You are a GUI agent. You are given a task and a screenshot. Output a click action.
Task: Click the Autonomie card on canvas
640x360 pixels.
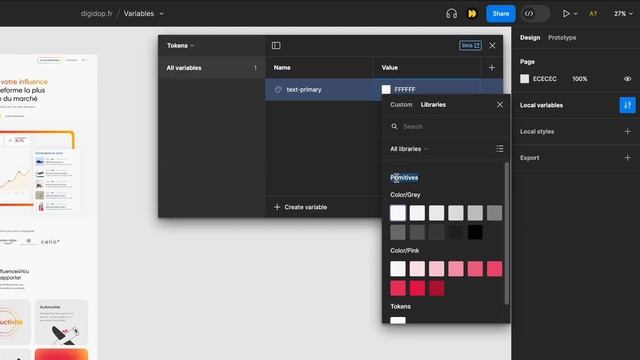coord(61,322)
